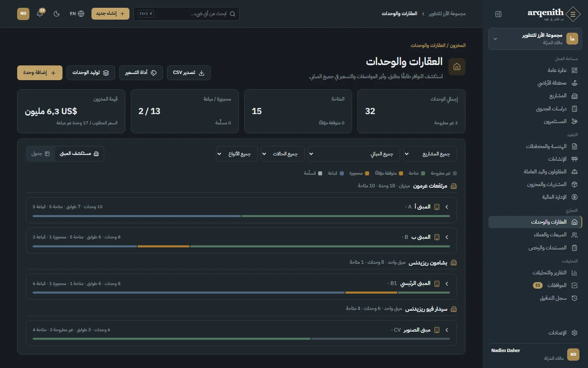Go to التقارير والتحليلات in the sidebar

click(x=535, y=273)
